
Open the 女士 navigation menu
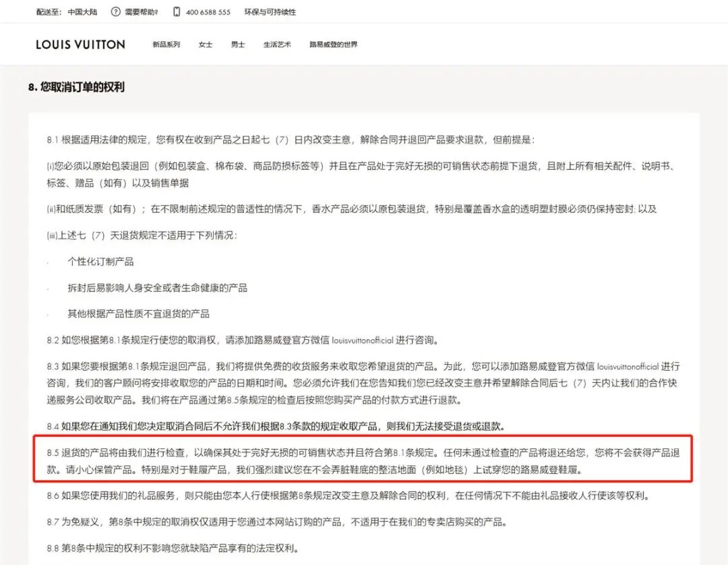[205, 44]
